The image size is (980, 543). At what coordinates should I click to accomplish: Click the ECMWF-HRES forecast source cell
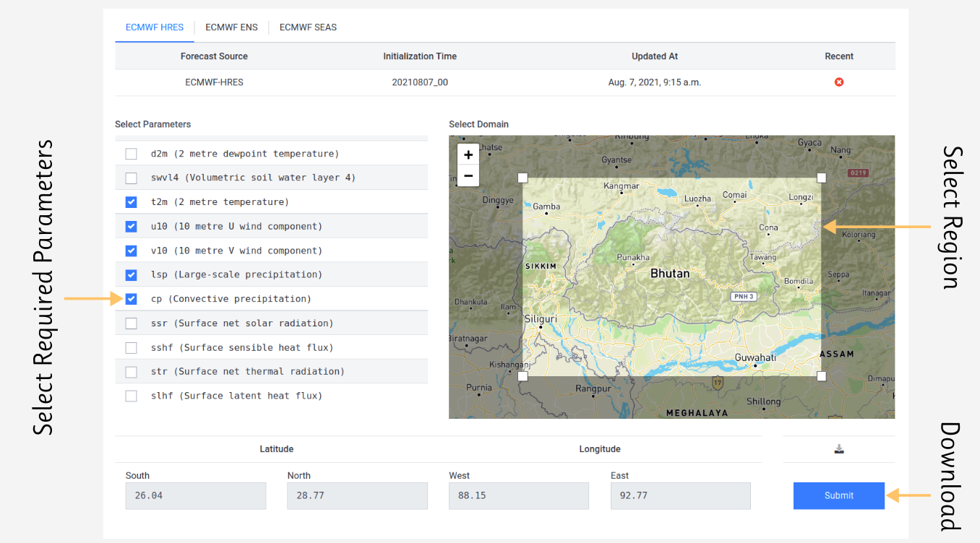tap(214, 82)
